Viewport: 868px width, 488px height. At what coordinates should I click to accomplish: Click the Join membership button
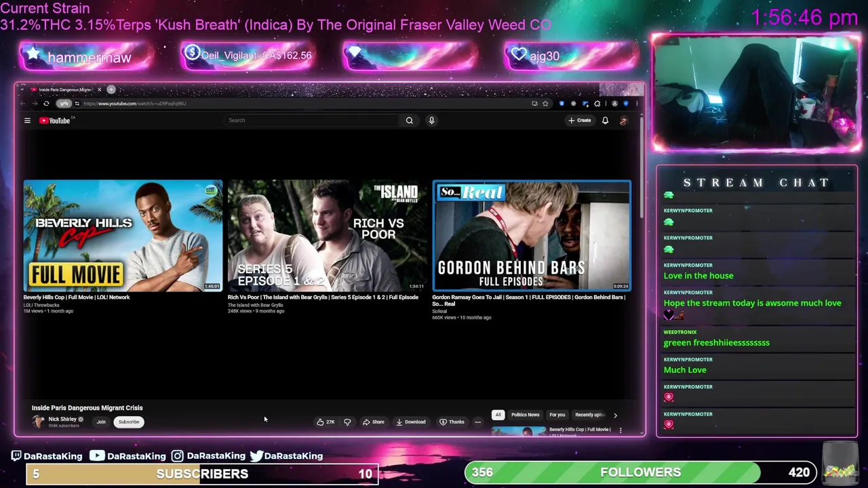pos(101,422)
